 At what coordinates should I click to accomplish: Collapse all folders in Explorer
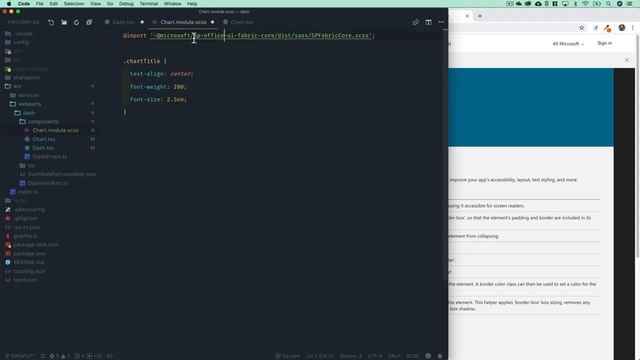pyautogui.click(x=89, y=22)
